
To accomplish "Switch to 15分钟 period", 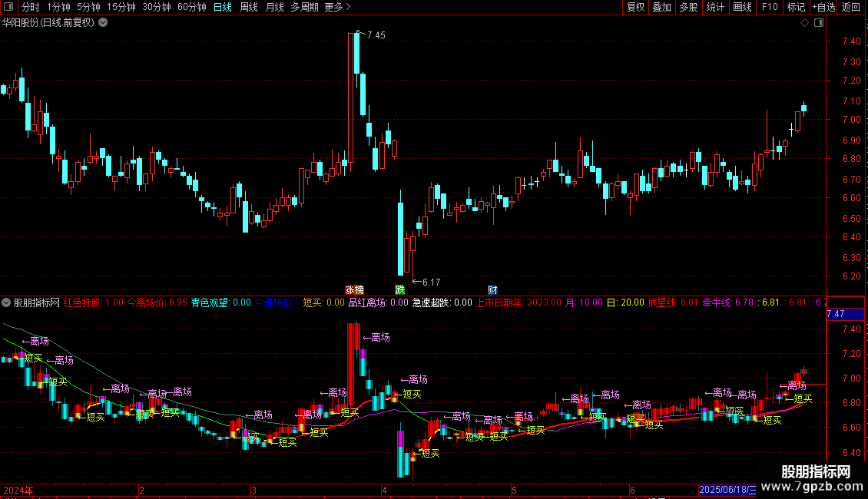I will click(121, 7).
